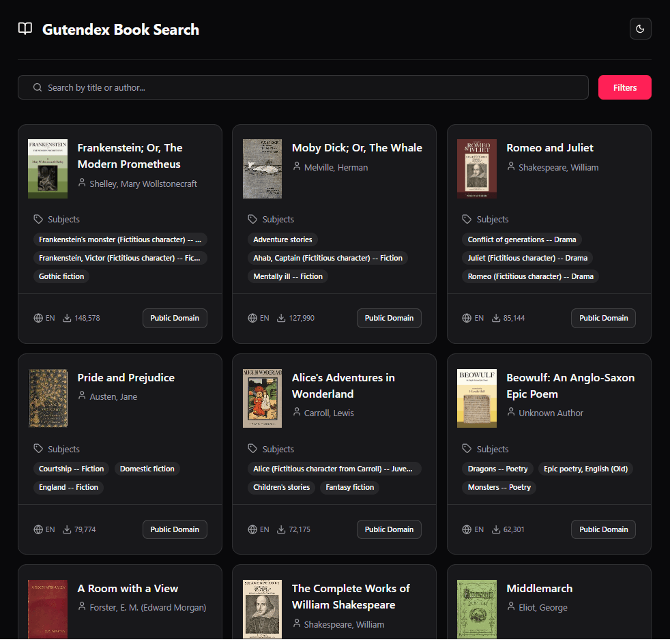Click Public Domain on the Beowulf card
Image resolution: width=670 pixels, height=644 pixels.
pos(603,529)
